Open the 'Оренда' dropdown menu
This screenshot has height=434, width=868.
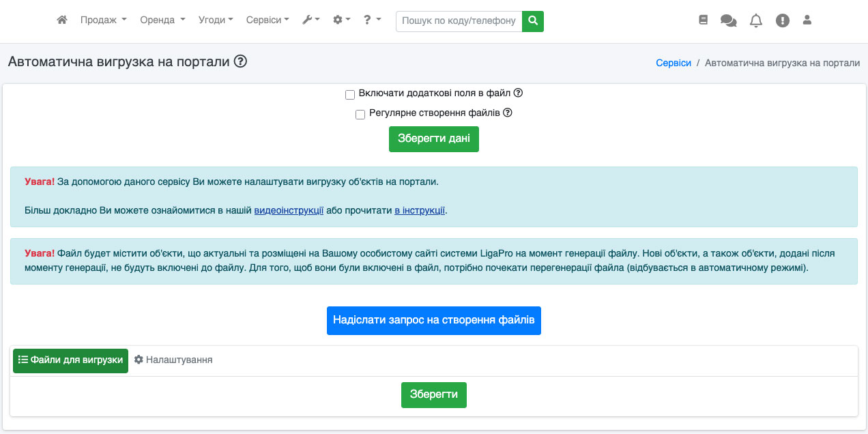(x=162, y=20)
